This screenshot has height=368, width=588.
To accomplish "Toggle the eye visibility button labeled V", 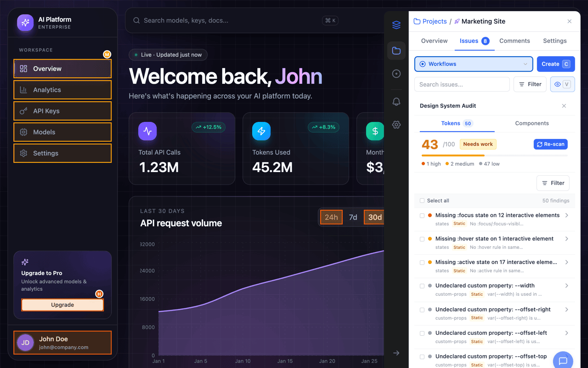I will click(563, 84).
